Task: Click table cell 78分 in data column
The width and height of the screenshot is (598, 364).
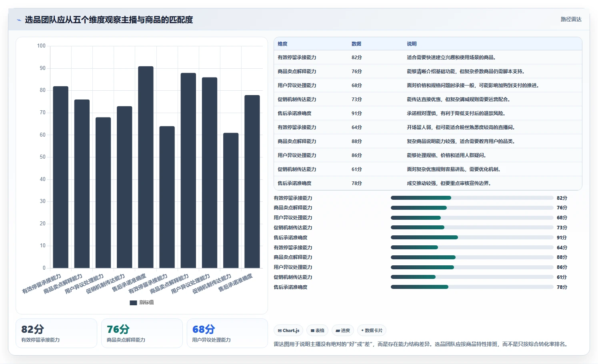Action: click(x=357, y=183)
